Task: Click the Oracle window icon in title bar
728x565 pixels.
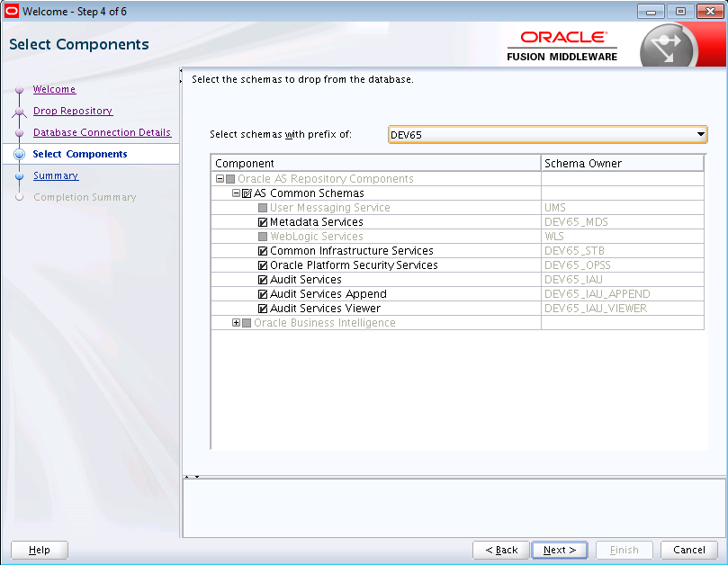Action: click(11, 11)
